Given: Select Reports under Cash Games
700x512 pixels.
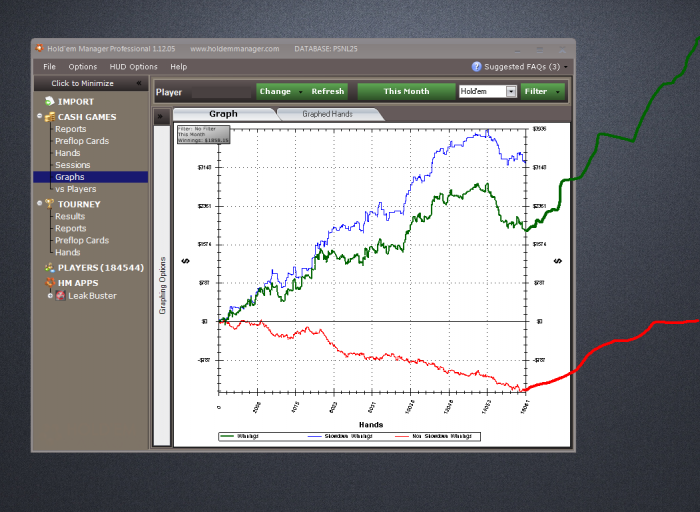Looking at the screenshot, I should [x=71, y=129].
